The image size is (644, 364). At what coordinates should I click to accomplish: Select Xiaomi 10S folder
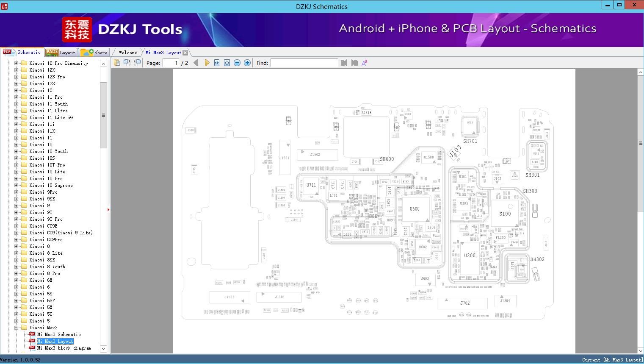coord(42,158)
